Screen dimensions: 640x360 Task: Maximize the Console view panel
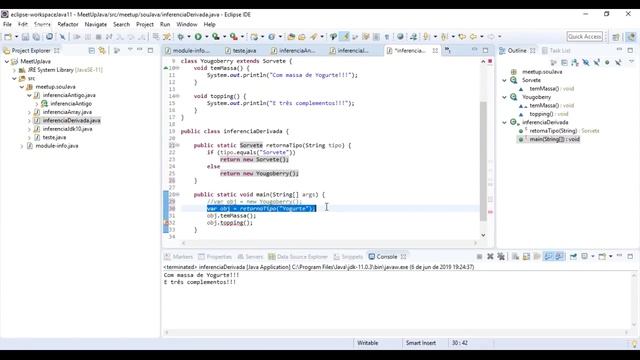point(630,256)
